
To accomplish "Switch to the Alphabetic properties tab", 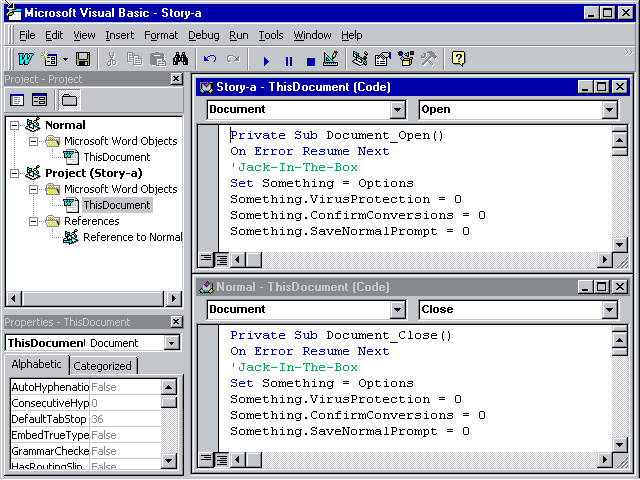I will [36, 364].
